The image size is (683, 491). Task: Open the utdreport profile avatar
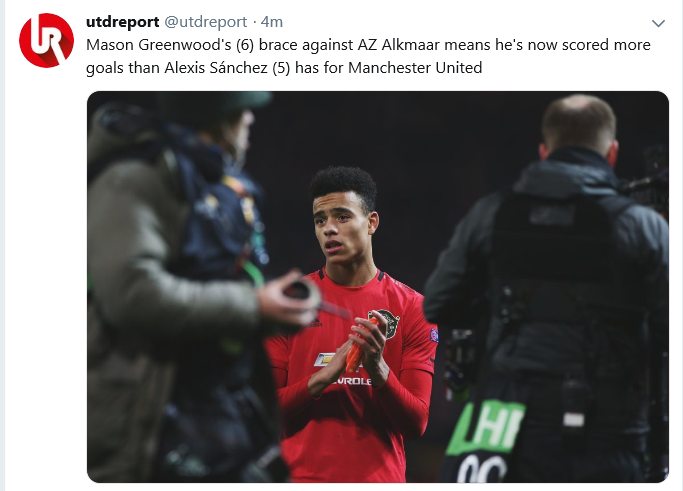[x=46, y=40]
